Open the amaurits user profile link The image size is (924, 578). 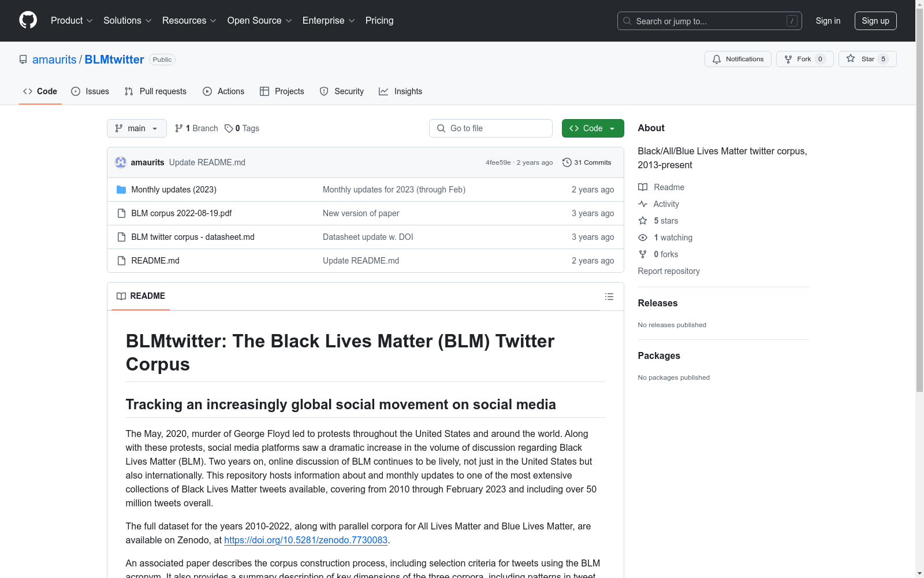[54, 60]
